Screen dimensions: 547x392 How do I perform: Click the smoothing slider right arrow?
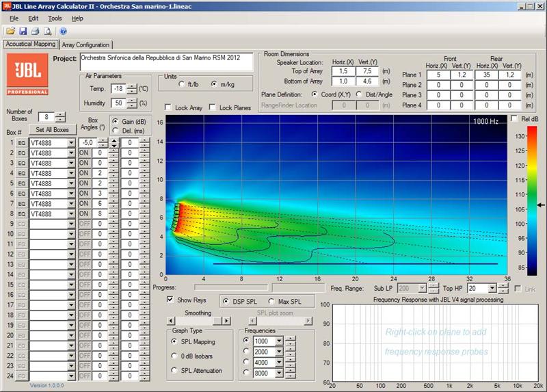point(227,321)
